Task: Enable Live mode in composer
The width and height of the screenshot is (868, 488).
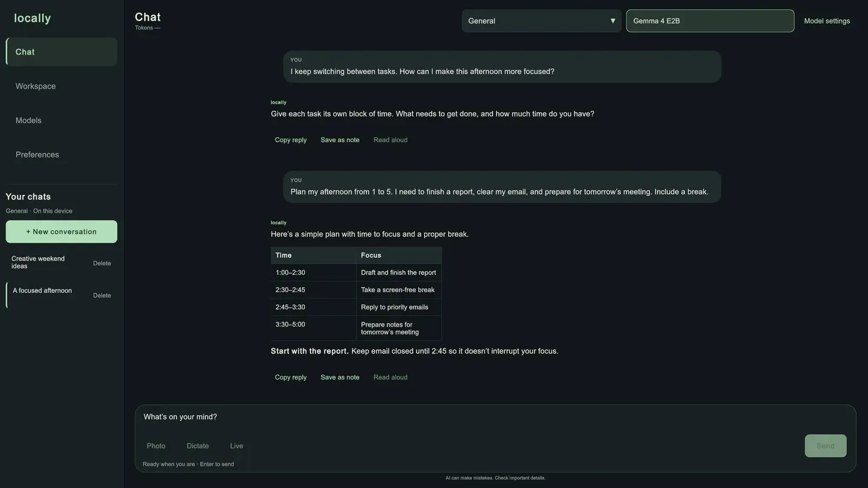Action: 237,446
